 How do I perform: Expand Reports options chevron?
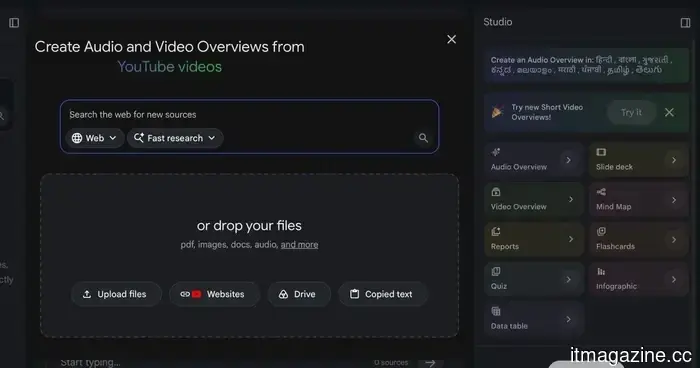(571, 239)
